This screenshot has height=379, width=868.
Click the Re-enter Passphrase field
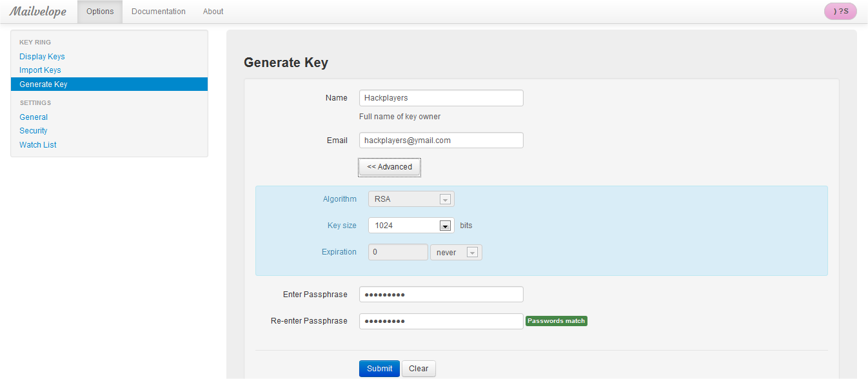(x=441, y=321)
